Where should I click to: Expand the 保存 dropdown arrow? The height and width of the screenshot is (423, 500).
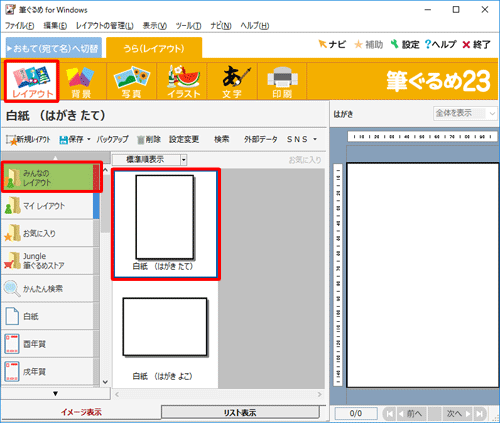tap(89, 139)
